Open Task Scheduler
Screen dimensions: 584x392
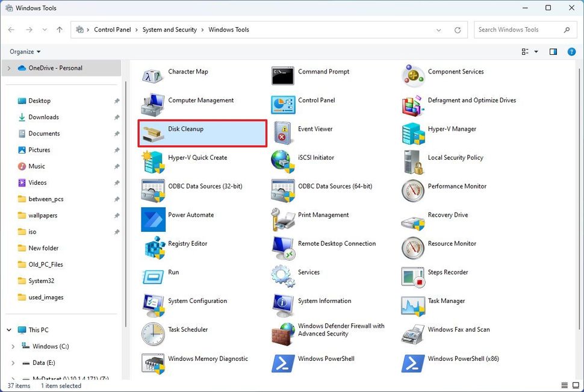pyautogui.click(x=188, y=329)
